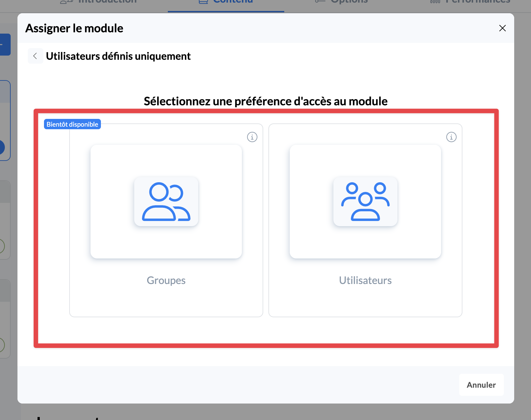The image size is (531, 420).
Task: Open info icon on the Utilisateurs card
Action: point(451,137)
